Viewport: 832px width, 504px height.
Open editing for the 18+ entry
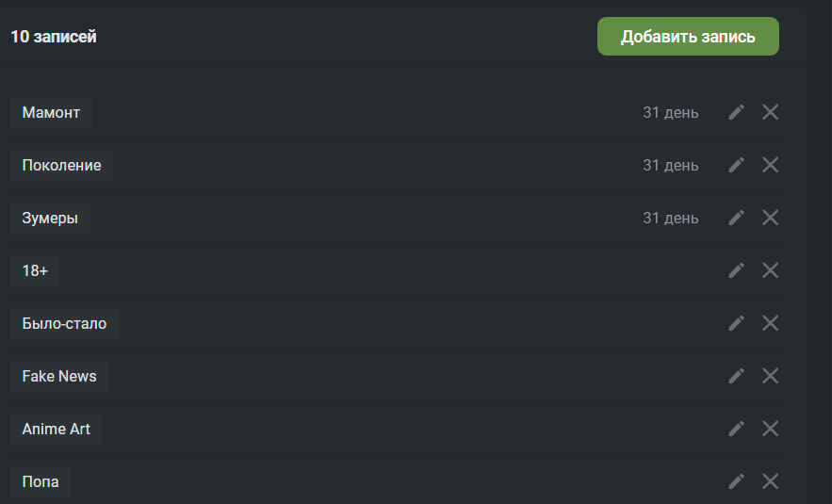click(736, 270)
